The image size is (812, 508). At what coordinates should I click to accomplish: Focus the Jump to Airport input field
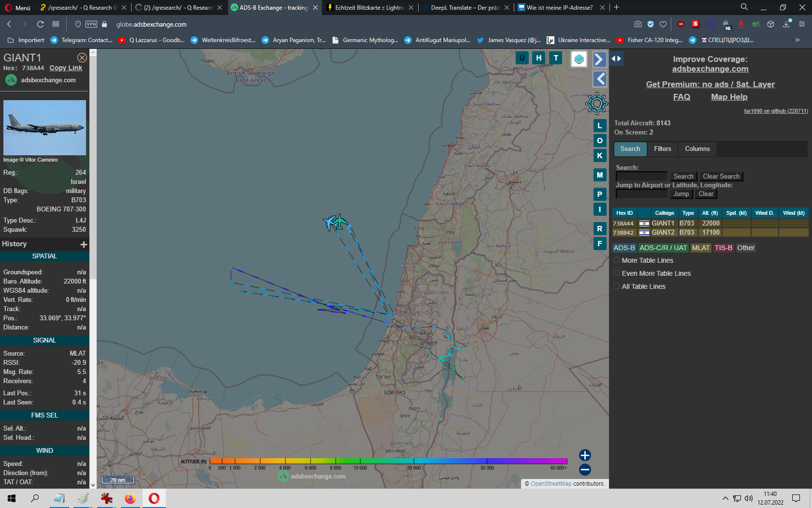[x=641, y=194]
